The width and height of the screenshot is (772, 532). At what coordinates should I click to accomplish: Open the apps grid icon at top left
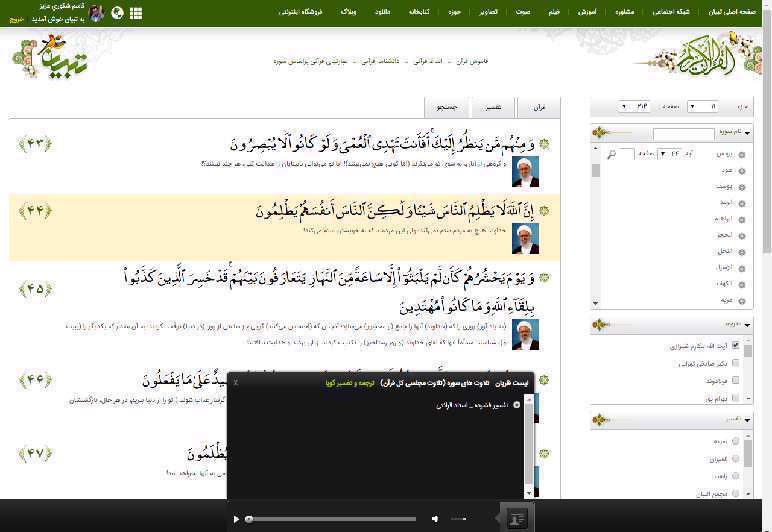tap(136, 13)
